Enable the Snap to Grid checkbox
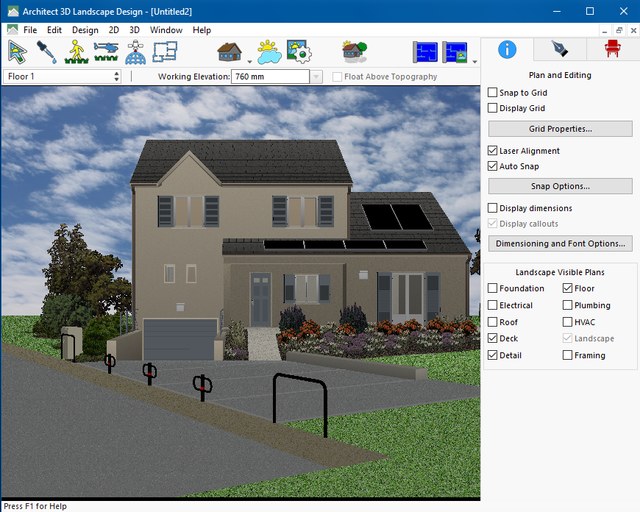The width and height of the screenshot is (640, 512). click(x=492, y=92)
